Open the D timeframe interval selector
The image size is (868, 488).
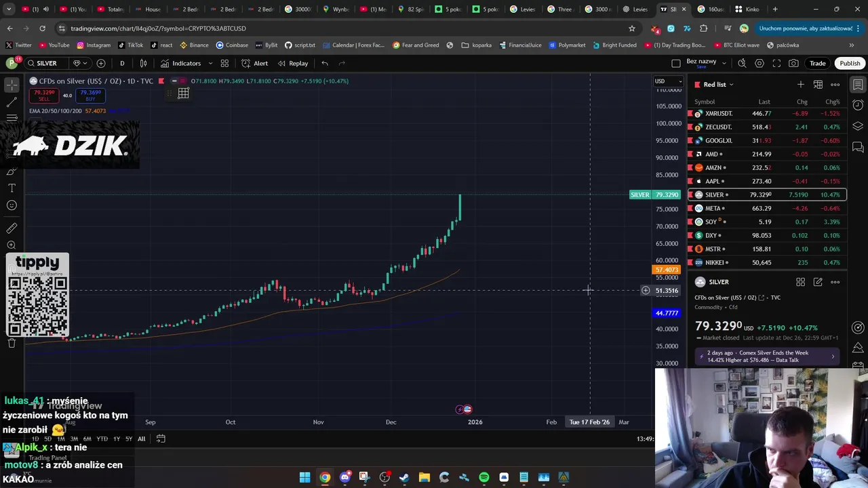(x=122, y=63)
